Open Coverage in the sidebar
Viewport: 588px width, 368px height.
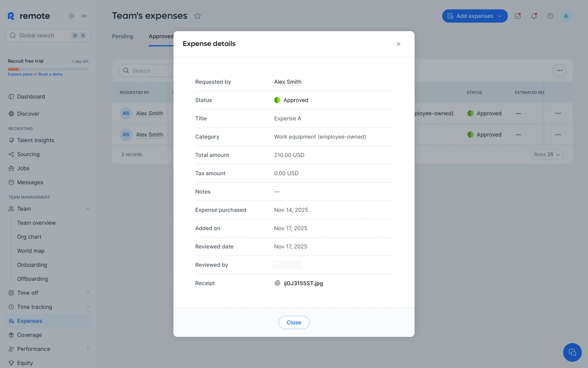29,335
